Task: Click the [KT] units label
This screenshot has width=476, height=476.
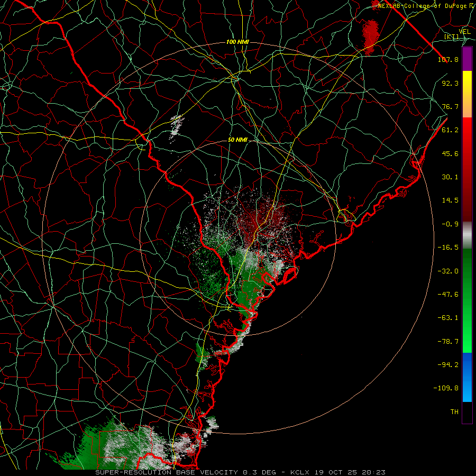Action: pos(451,36)
